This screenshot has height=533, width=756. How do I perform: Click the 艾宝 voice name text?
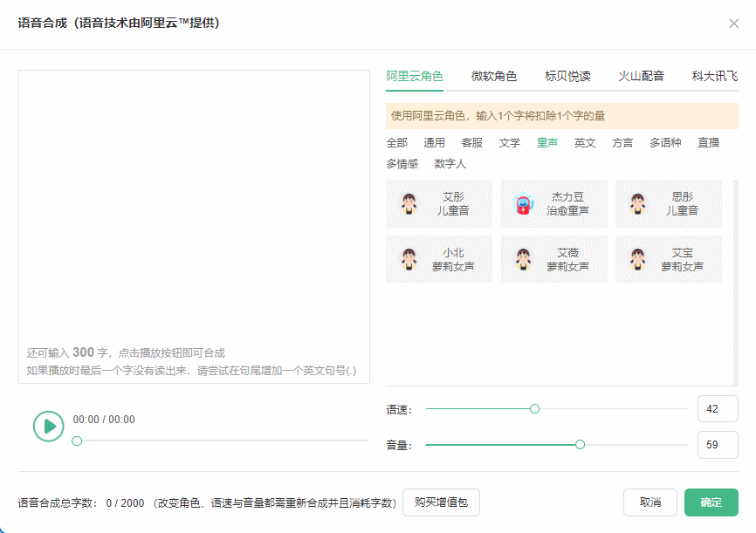[682, 252]
